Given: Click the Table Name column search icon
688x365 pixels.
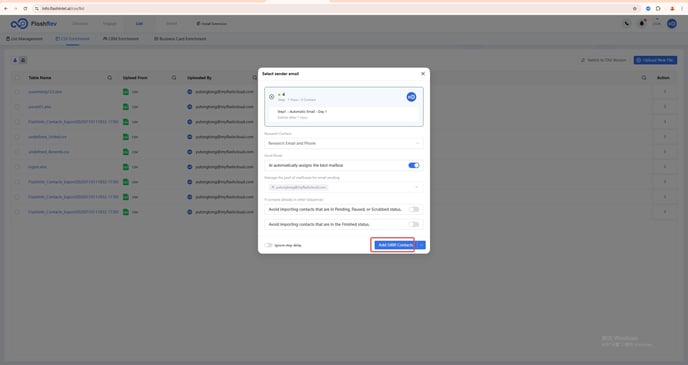Looking at the screenshot, I should [x=110, y=78].
